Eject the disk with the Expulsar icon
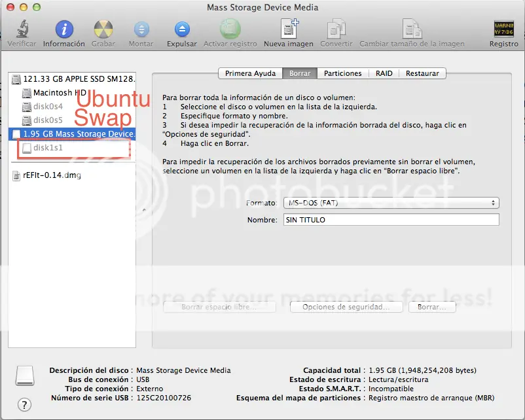This screenshot has width=525, height=420. 182,29
